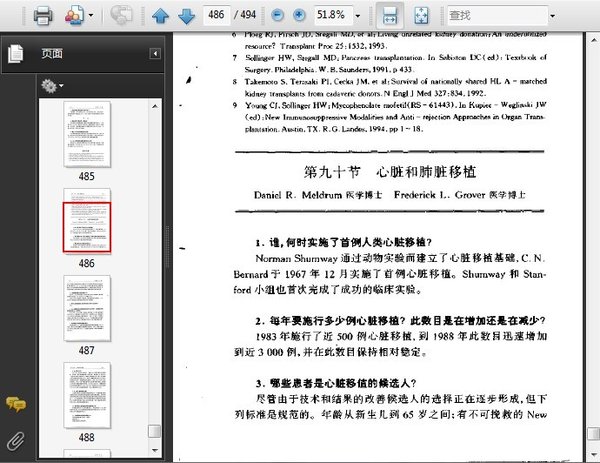The width and height of the screenshot is (600, 463).
Task: Toggle fit-width scrolling page mode
Action: click(x=391, y=16)
